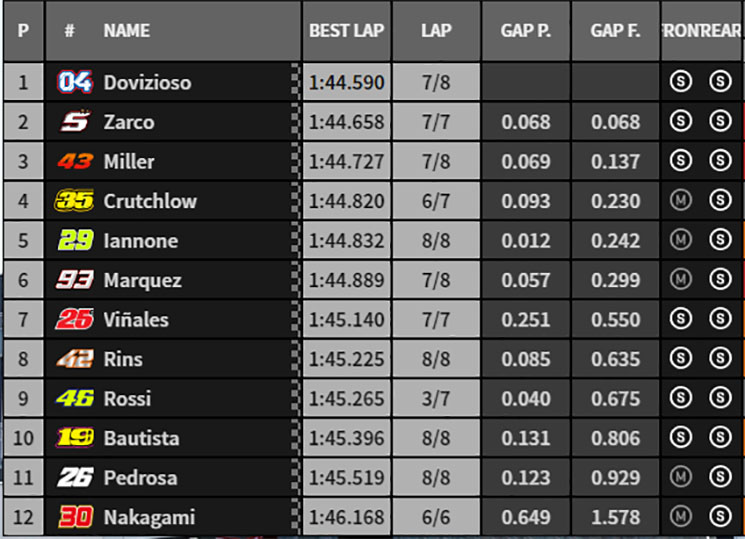Click Rossi's lap count 3/7 cell

click(436, 398)
